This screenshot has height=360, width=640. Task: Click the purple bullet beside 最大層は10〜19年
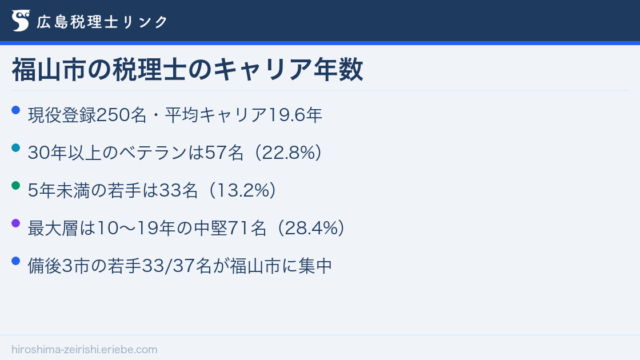(16, 223)
